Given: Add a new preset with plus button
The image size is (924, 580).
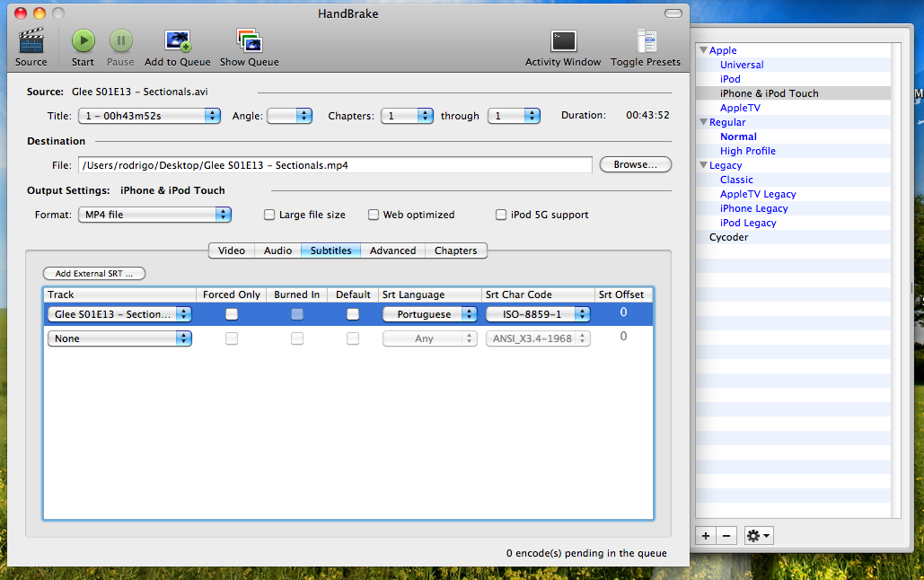Looking at the screenshot, I should coord(706,536).
